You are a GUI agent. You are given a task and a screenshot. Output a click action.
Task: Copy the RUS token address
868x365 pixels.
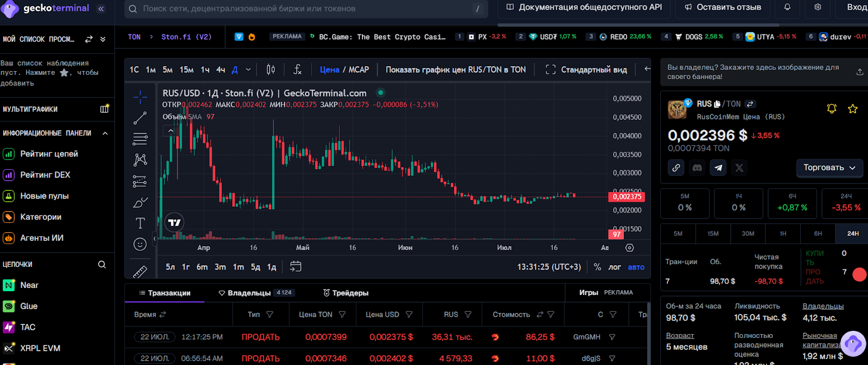tap(717, 104)
